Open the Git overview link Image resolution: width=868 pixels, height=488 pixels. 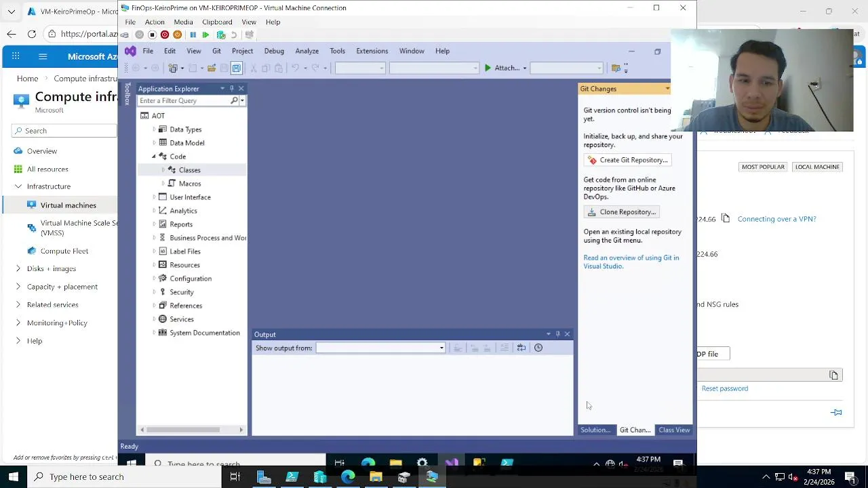[x=631, y=262]
